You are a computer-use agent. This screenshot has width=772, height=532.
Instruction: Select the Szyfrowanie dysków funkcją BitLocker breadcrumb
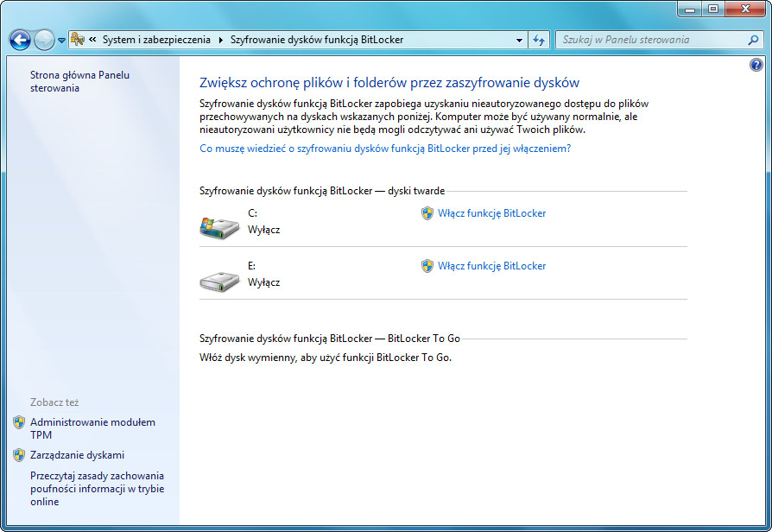click(x=316, y=40)
